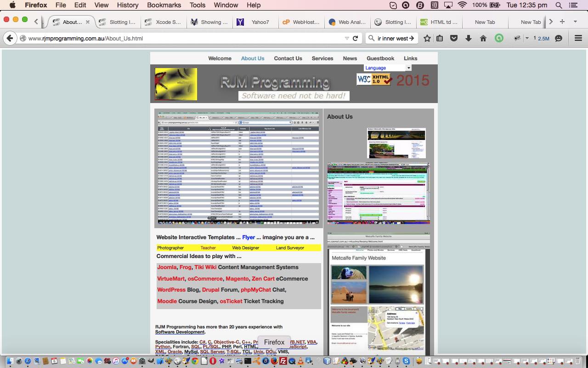Open the Joomla link

pos(167,267)
